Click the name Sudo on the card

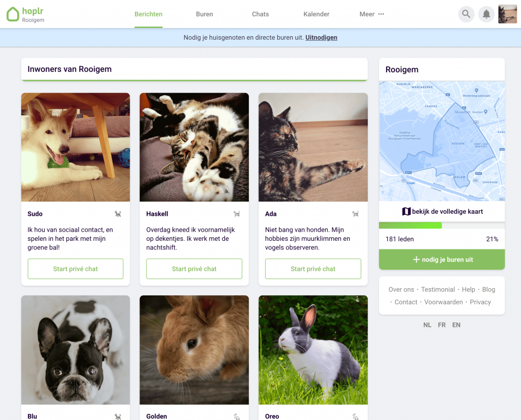(35, 214)
